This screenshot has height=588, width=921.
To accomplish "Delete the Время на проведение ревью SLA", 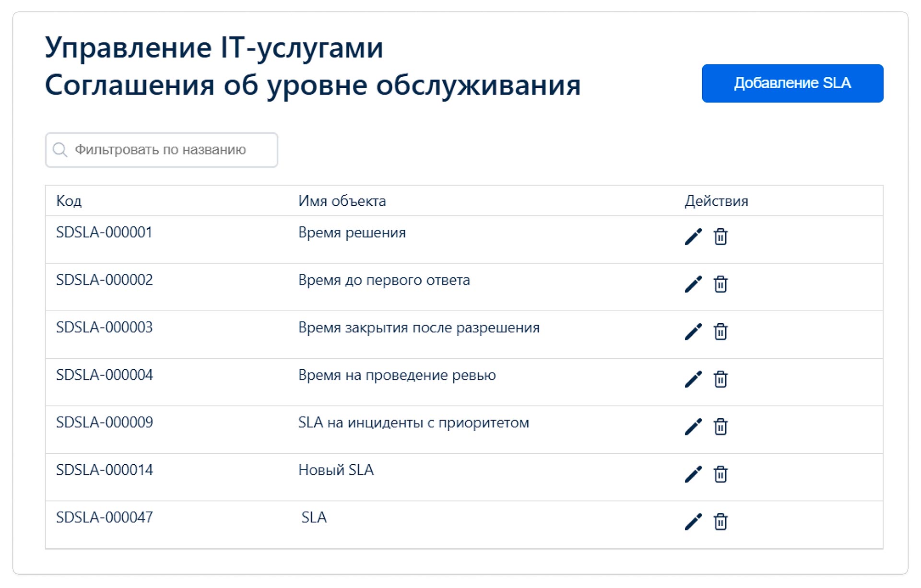I will coord(720,379).
